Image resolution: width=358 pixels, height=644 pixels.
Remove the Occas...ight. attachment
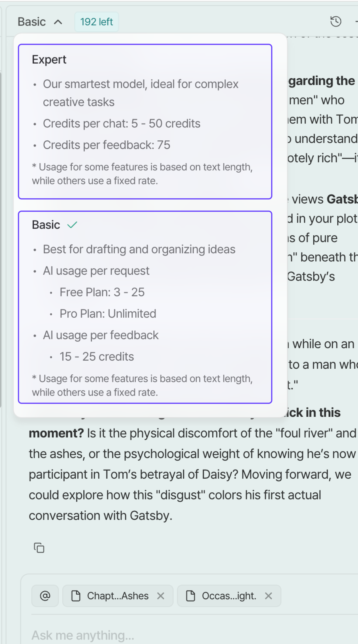coord(268,596)
